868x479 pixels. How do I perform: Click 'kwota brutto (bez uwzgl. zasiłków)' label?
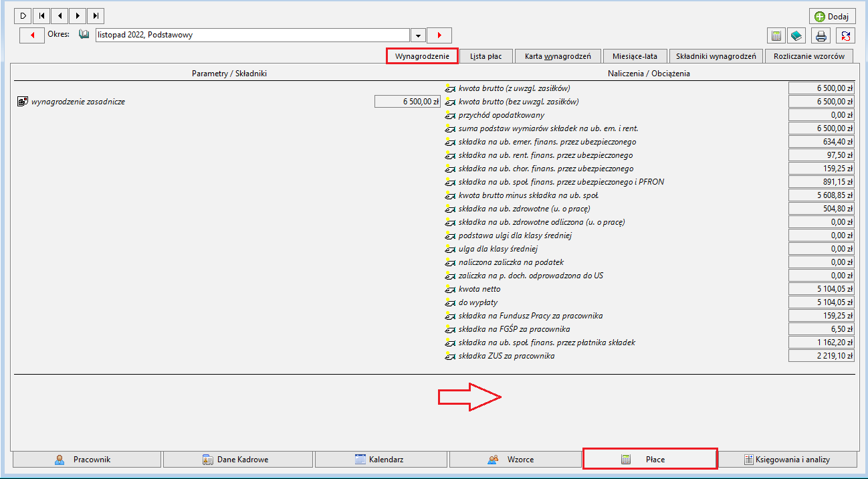[x=518, y=102]
